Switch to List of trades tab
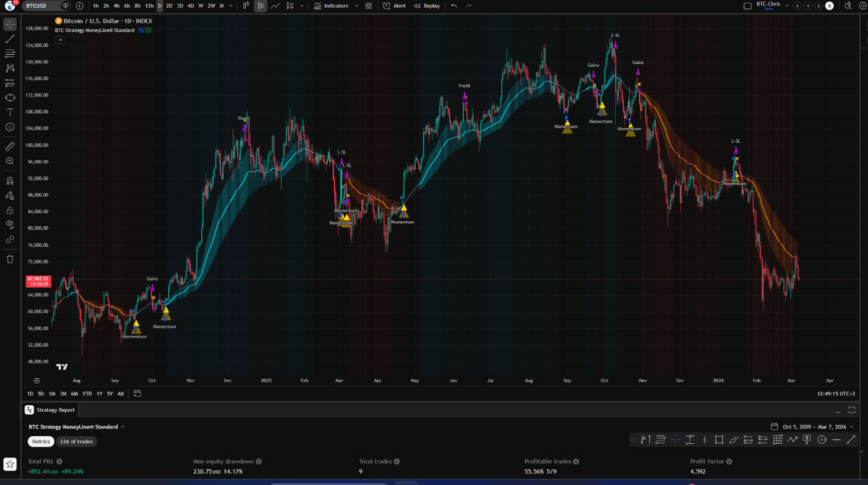The width and height of the screenshot is (868, 485). tap(76, 442)
